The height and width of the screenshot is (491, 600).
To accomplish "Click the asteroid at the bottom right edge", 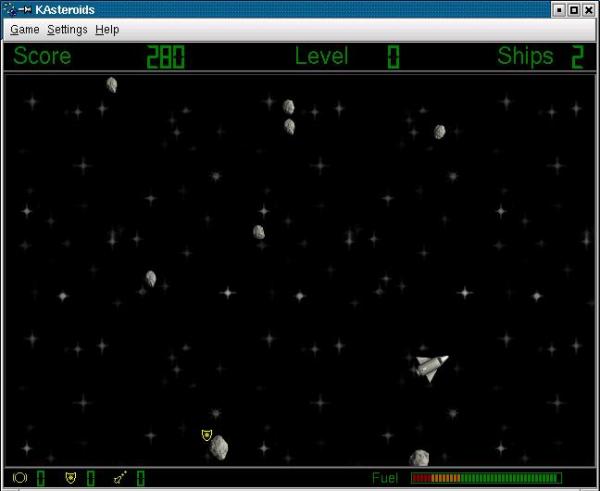I will pos(419,458).
